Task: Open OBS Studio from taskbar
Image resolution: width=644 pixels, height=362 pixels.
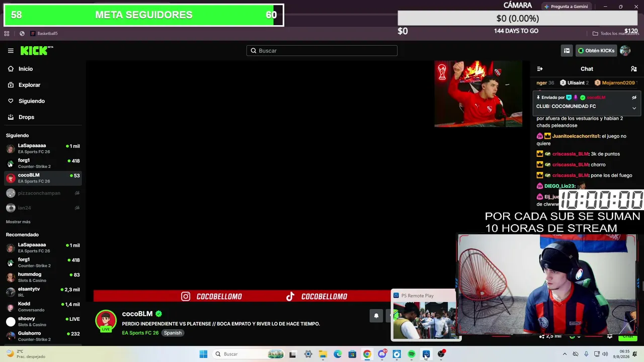Action: point(441,354)
